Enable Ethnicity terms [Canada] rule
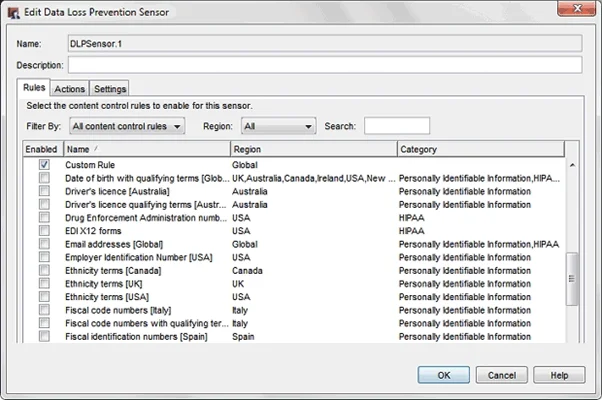This screenshot has height=400, width=602. [44, 270]
